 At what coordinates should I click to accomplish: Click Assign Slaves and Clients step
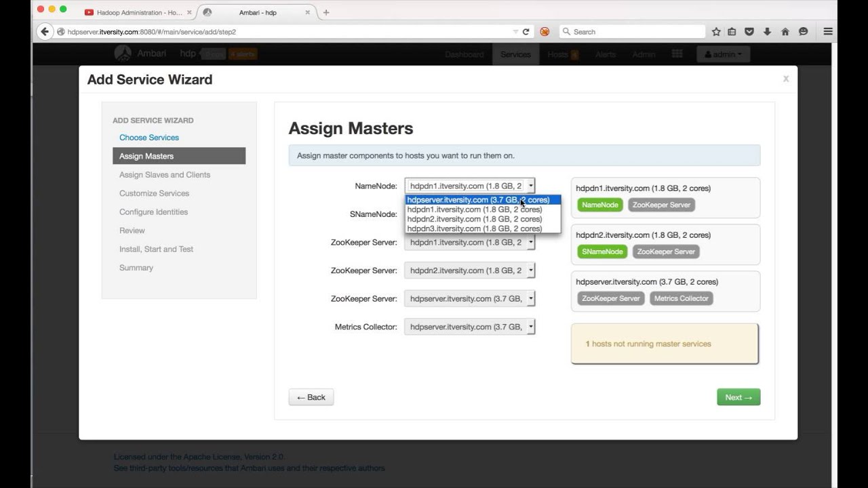(x=165, y=175)
